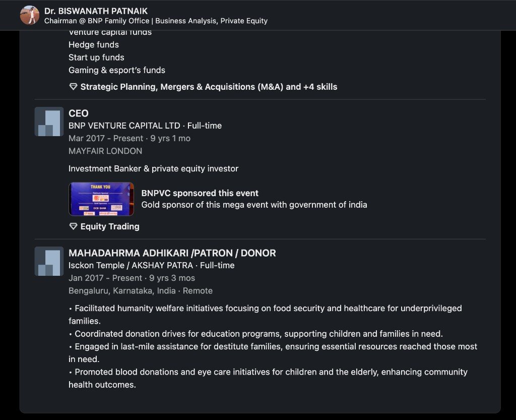The height and width of the screenshot is (420, 516).
Task: Select the CEO position title
Action: point(79,113)
